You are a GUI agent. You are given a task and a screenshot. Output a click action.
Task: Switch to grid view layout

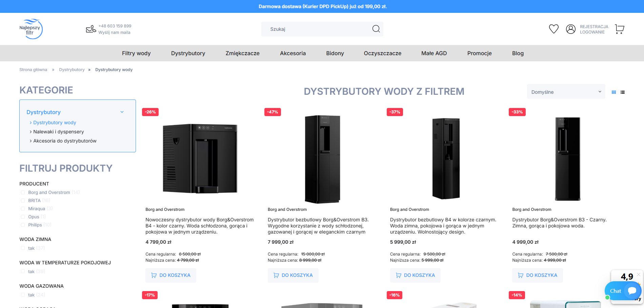pyautogui.click(x=614, y=92)
